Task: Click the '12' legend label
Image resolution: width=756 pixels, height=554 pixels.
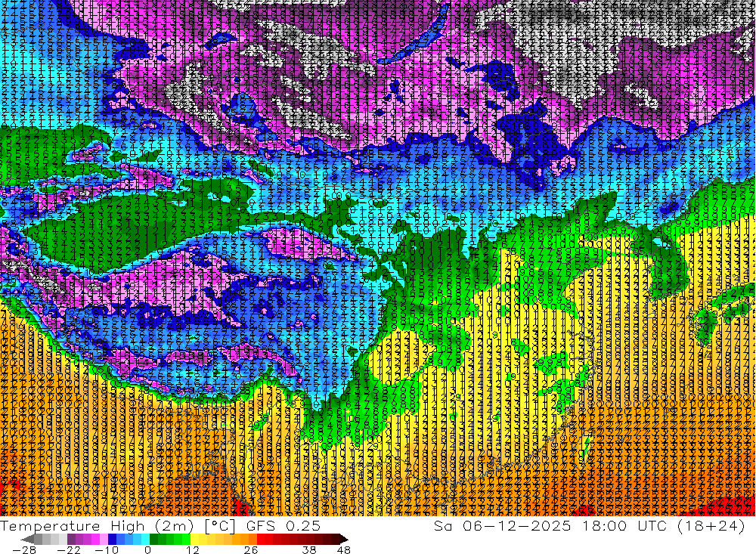Action: [x=192, y=550]
